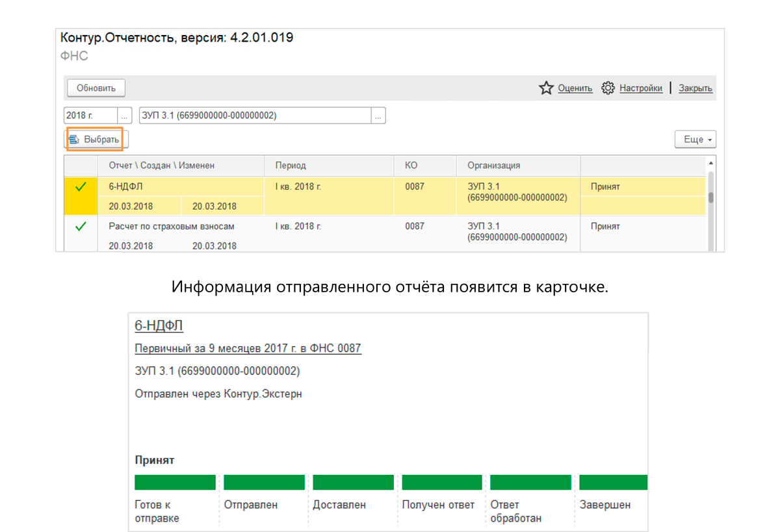This screenshot has width=780, height=532.
Task: Click the Закрыть link
Action: [x=695, y=88]
